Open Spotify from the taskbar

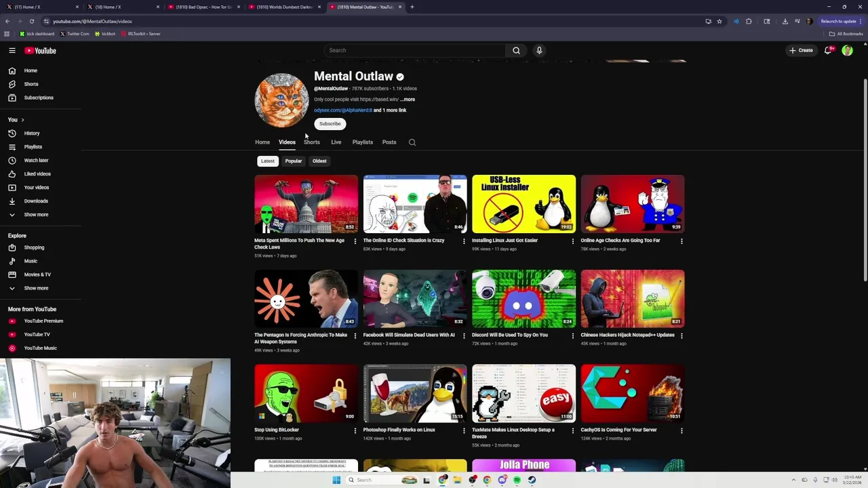pyautogui.click(x=517, y=480)
